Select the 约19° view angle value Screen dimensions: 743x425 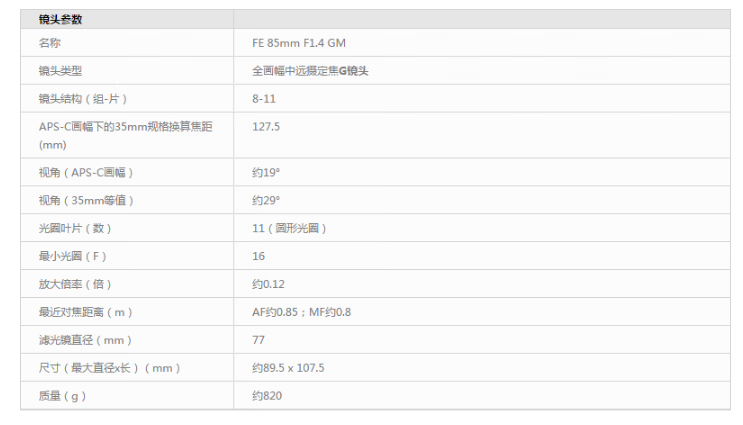[266, 172]
